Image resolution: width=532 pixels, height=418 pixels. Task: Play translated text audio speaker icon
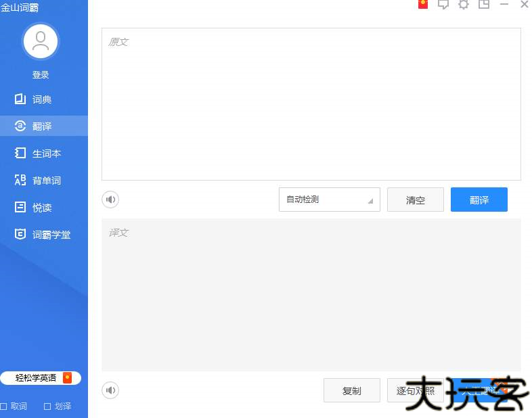(x=110, y=390)
